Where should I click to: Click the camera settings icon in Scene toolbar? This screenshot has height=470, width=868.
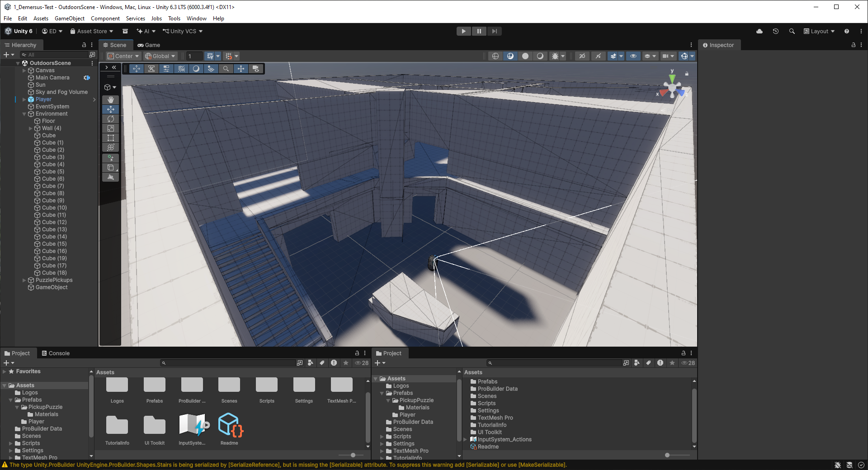coord(665,56)
